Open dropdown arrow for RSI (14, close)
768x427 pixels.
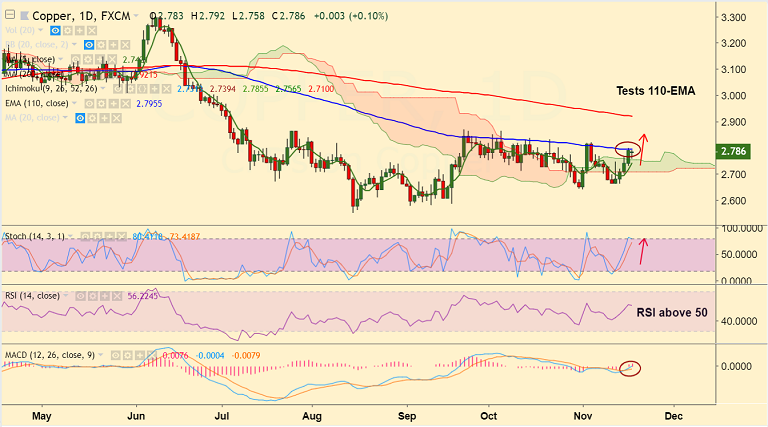point(66,295)
